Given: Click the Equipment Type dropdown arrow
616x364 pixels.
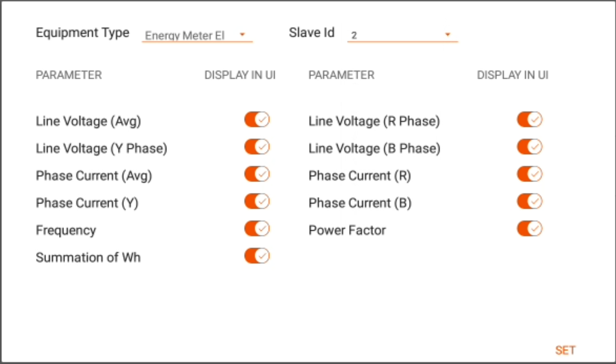Looking at the screenshot, I should tap(242, 35).
